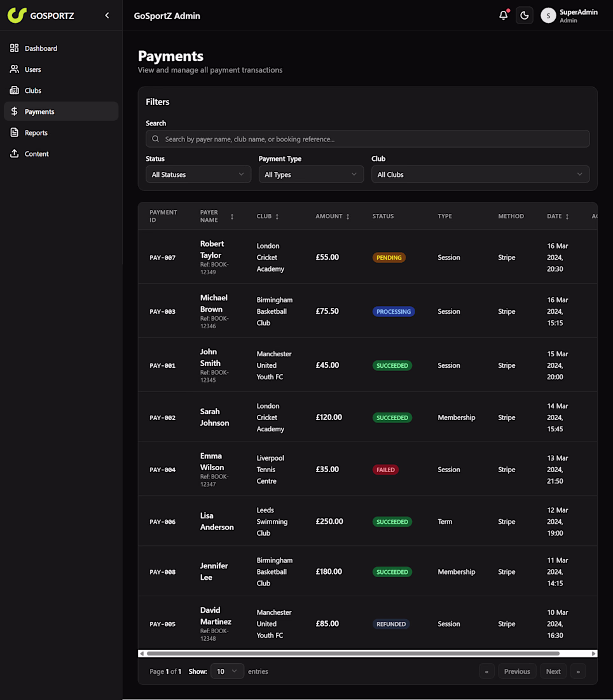Open the Users menu item
Image resolution: width=613 pixels, height=700 pixels.
61,69
